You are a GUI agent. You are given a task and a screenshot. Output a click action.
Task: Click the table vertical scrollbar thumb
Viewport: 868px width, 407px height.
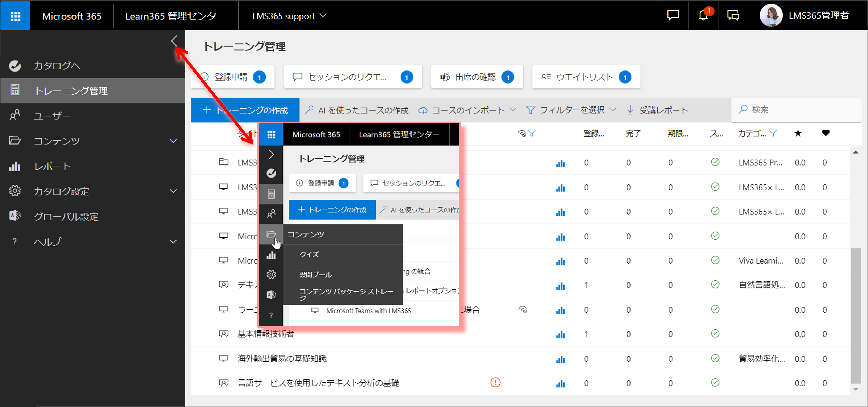coord(856,316)
